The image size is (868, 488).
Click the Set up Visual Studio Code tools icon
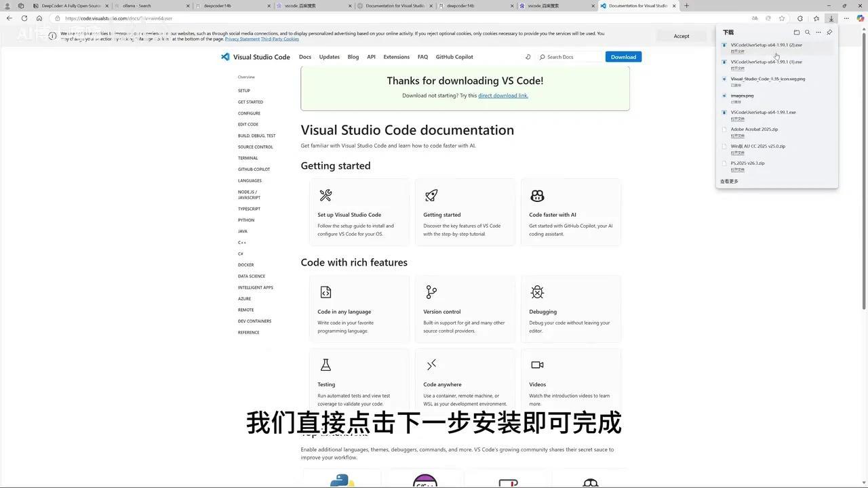pyautogui.click(x=325, y=195)
